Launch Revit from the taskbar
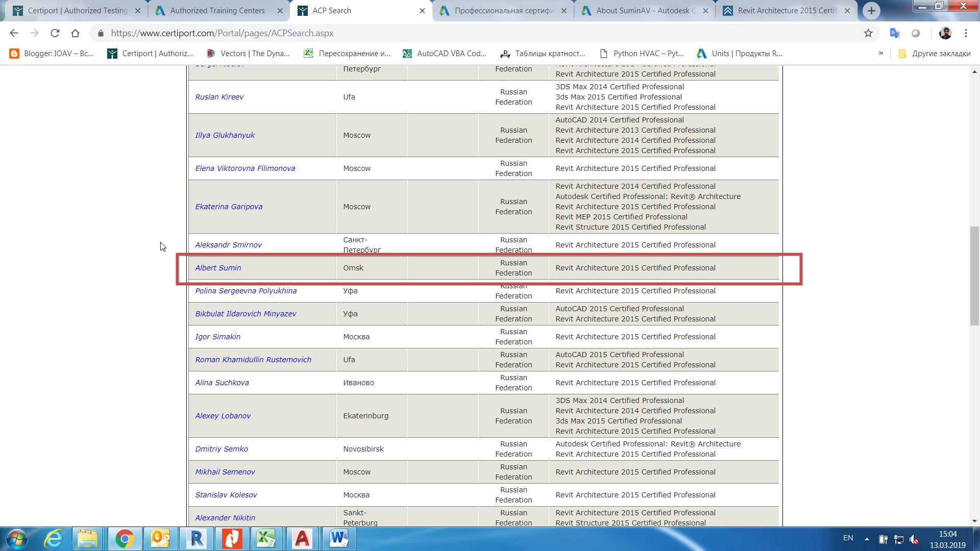This screenshot has width=980, height=551. (x=196, y=539)
